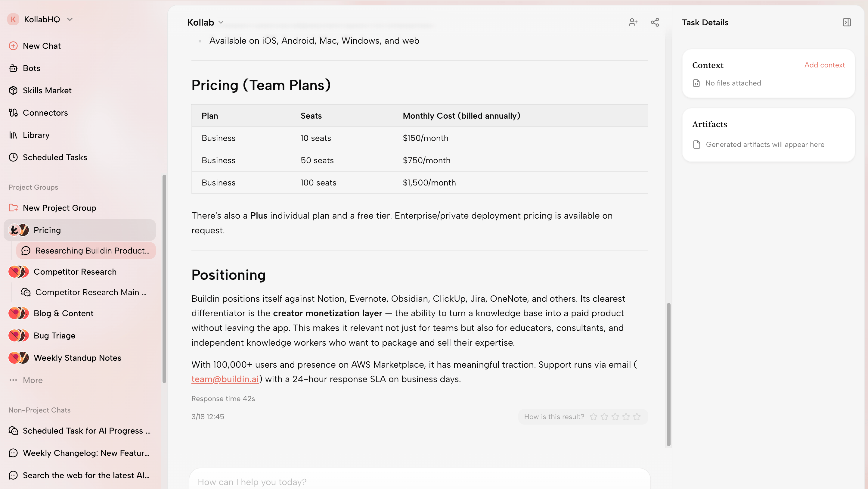Open Scheduled Tasks from the sidebar
Viewport: 868px width, 489px height.
coord(54,157)
